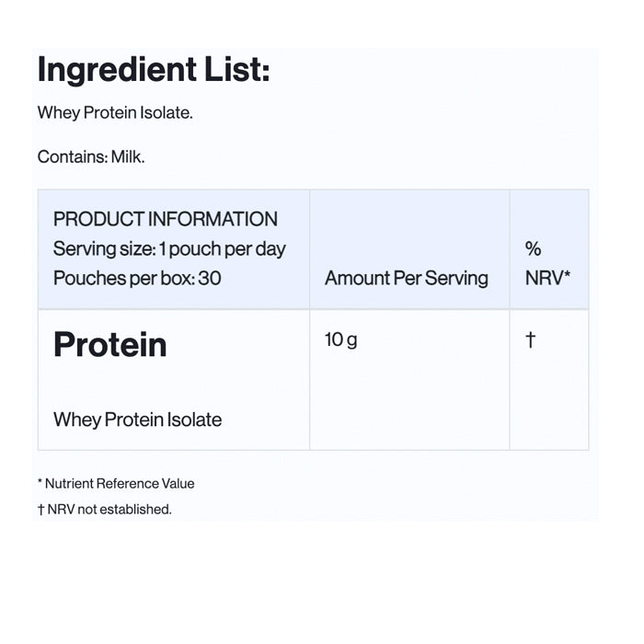Select Whey Protein Isolate inside the table row

click(x=138, y=420)
